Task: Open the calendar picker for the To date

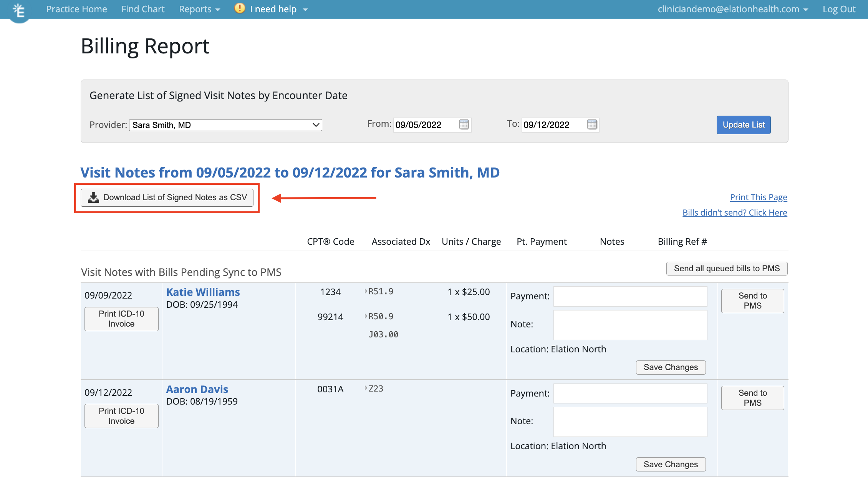Action: [592, 124]
